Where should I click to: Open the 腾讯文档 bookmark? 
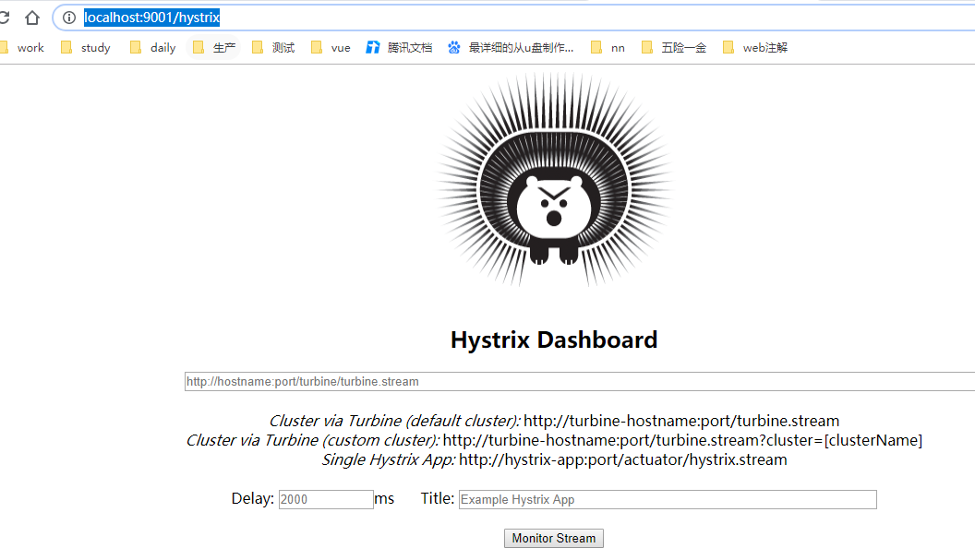click(x=399, y=48)
